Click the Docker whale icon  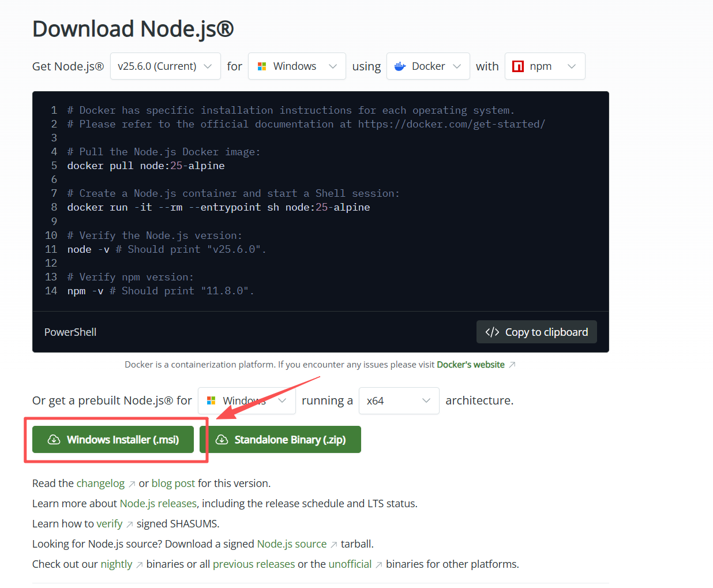(400, 66)
